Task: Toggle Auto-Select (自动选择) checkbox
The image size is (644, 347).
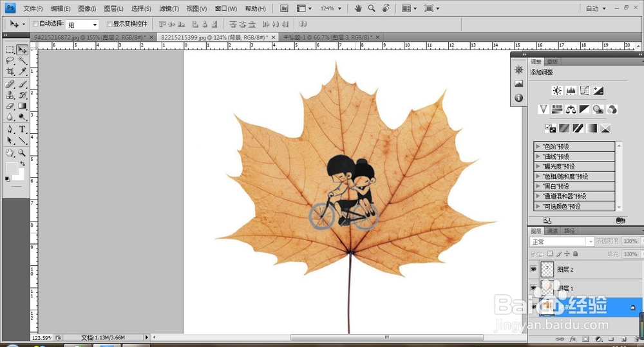Action: coord(35,24)
